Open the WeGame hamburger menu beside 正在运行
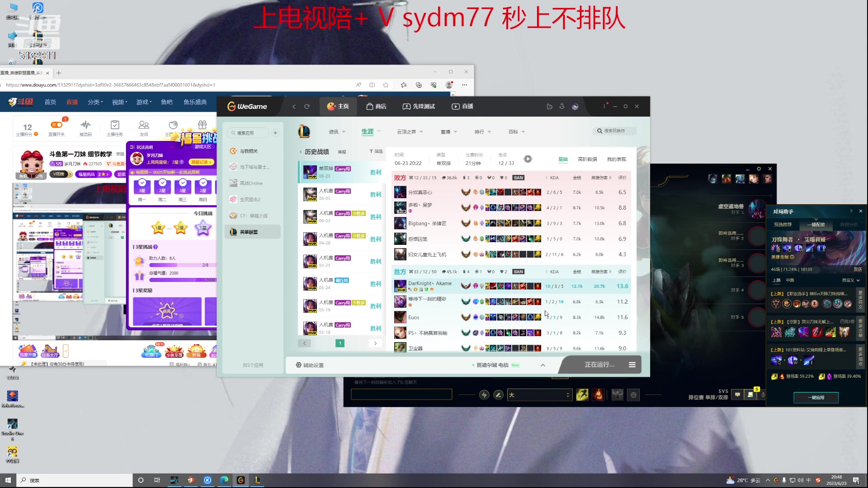Image resolution: width=868 pixels, height=488 pixels. [632, 365]
